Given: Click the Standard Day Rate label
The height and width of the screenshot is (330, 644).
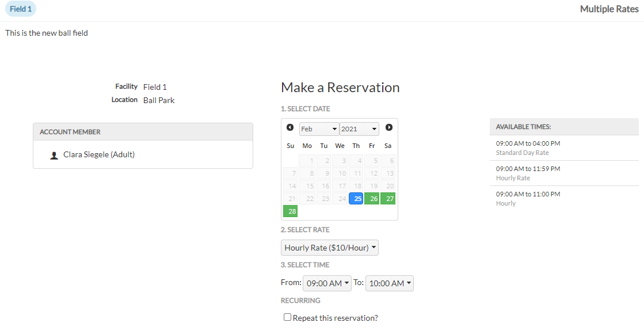Looking at the screenshot, I should (x=522, y=153).
